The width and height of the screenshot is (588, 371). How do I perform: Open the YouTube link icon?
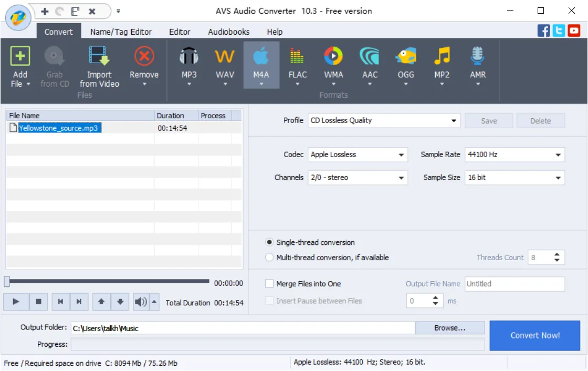(x=574, y=31)
